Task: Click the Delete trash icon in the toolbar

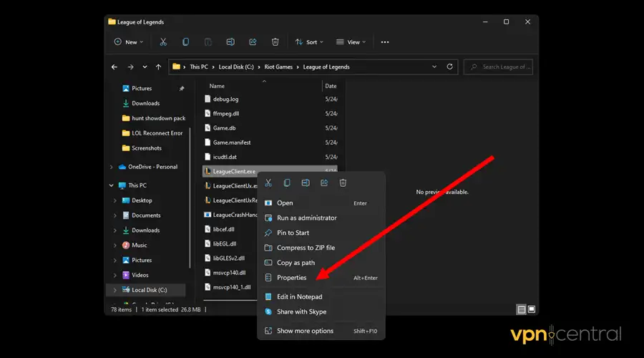Action: point(275,42)
